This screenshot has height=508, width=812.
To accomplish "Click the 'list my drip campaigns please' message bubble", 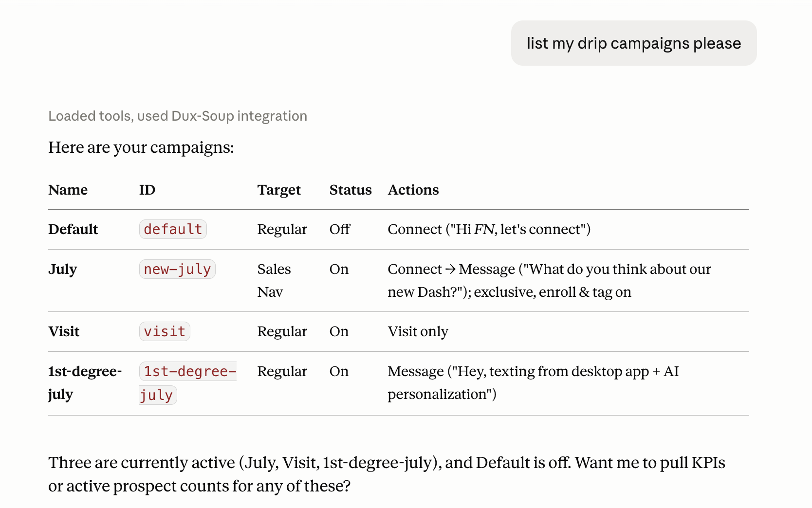I will click(x=633, y=43).
